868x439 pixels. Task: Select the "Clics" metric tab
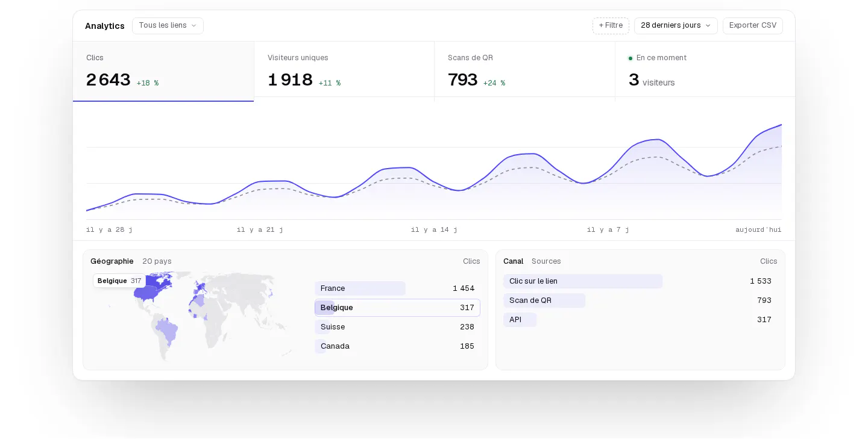coord(163,71)
